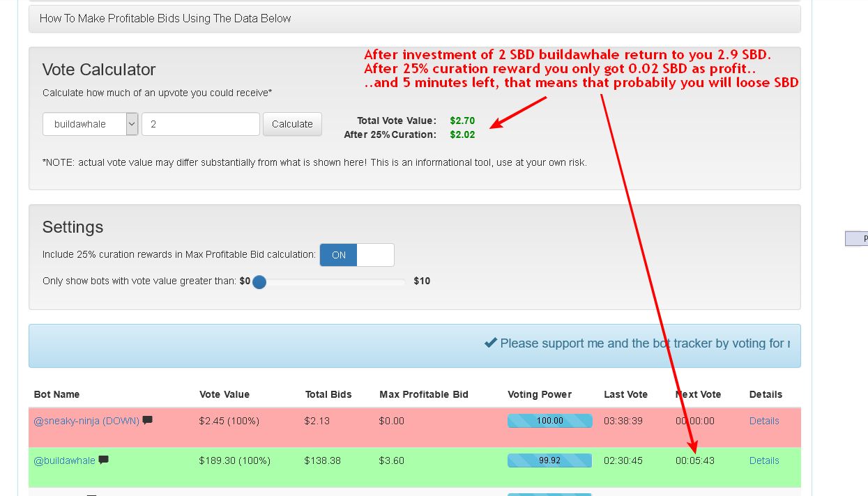Click sneaky-ninja voting power bar 100.00
Image resolution: width=868 pixels, height=496 pixels.
[549, 421]
